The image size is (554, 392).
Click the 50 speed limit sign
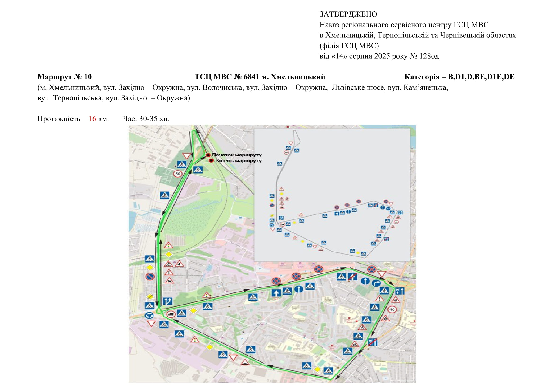click(178, 174)
